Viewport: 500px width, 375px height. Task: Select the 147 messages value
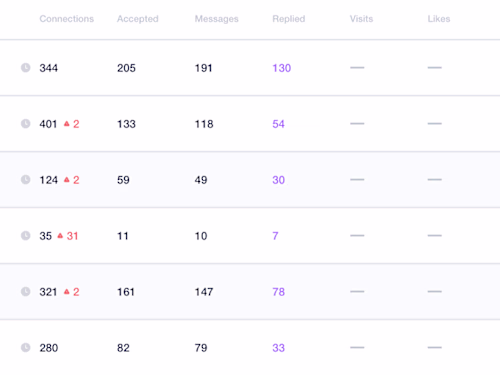204,292
